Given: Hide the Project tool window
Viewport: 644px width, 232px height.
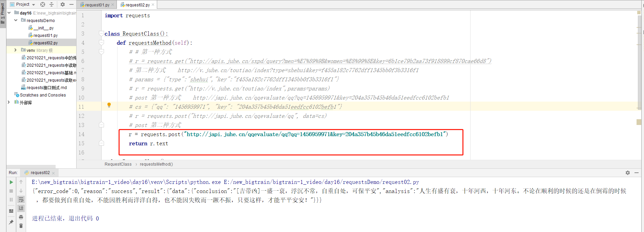Looking at the screenshot, I should click(71, 4).
